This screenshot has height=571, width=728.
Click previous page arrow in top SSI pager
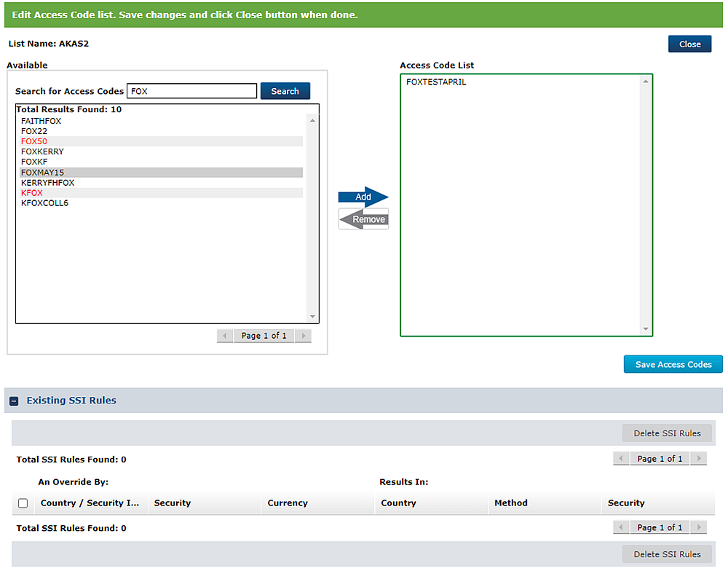621,459
